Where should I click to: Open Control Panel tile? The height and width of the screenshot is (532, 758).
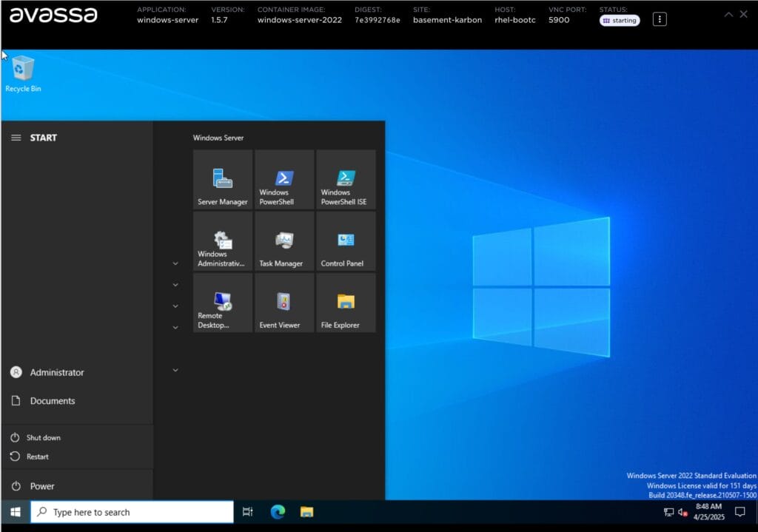(346, 241)
